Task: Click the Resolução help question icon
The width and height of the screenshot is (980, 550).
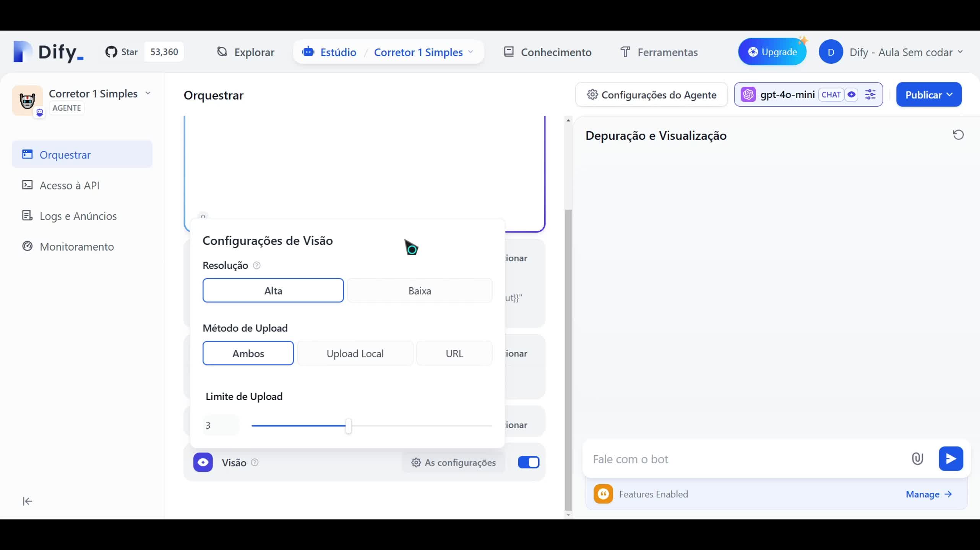Action: (257, 265)
